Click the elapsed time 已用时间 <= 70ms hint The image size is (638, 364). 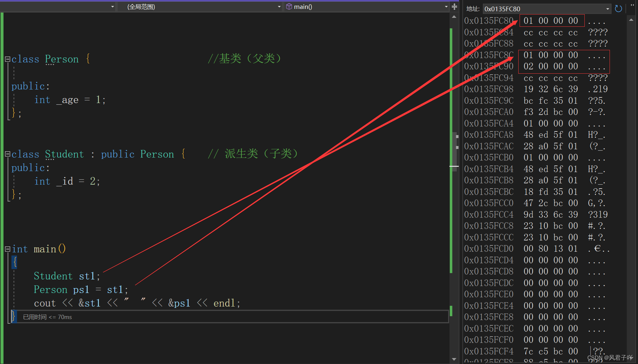tap(48, 317)
